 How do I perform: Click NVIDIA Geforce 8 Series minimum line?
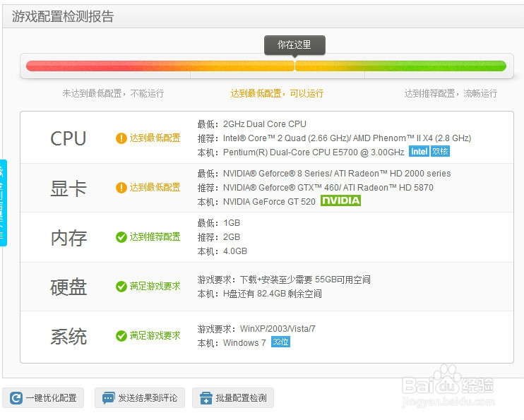pyautogui.click(x=324, y=174)
